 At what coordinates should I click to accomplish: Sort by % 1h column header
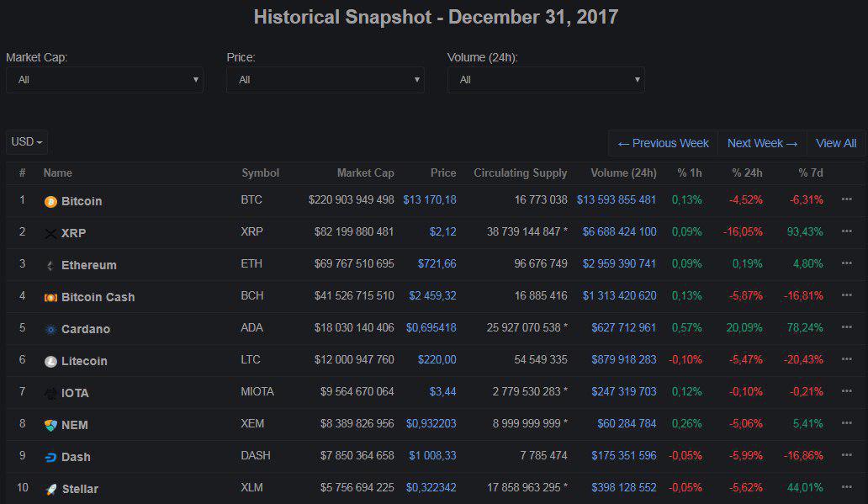[690, 172]
